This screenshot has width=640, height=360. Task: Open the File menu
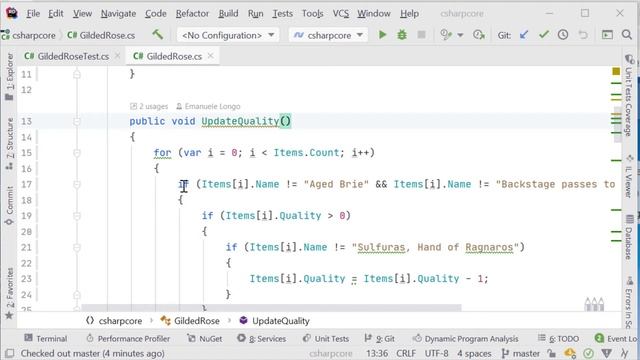33,13
